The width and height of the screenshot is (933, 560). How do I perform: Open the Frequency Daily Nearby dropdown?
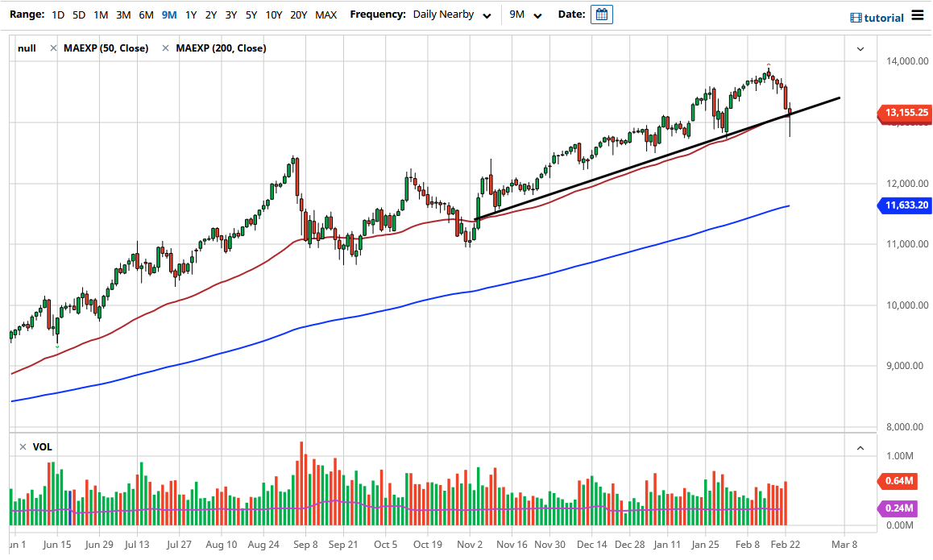[451, 15]
